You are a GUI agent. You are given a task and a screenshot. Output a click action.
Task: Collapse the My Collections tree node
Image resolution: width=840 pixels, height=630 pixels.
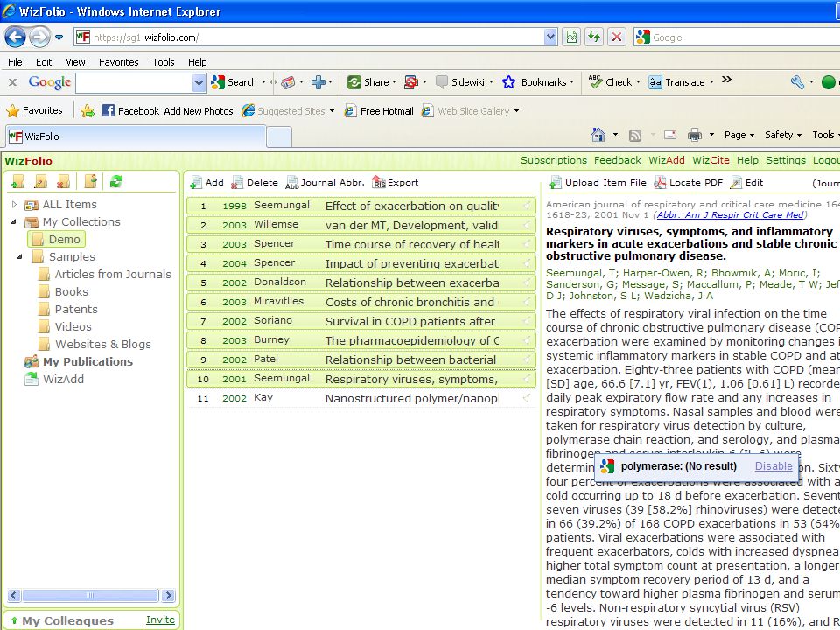[x=15, y=221]
